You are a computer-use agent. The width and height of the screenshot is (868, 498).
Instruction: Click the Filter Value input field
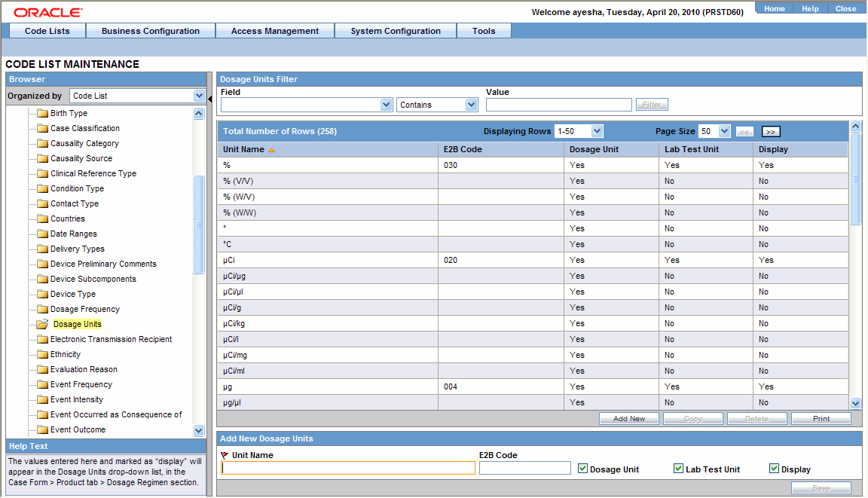[x=558, y=105]
